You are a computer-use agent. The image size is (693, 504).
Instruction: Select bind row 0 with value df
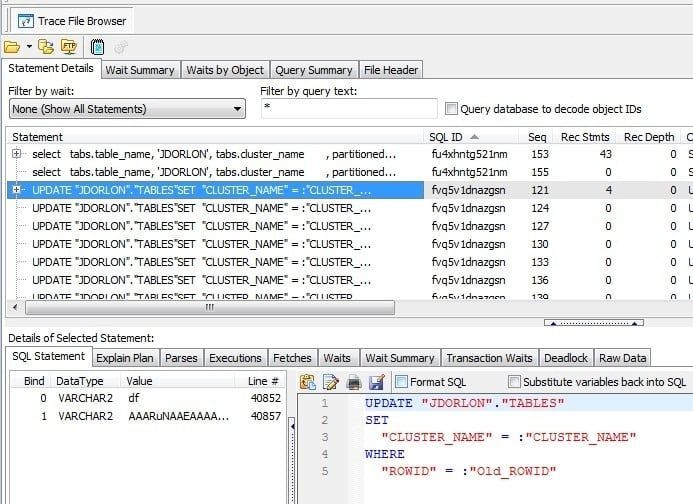tap(148, 398)
